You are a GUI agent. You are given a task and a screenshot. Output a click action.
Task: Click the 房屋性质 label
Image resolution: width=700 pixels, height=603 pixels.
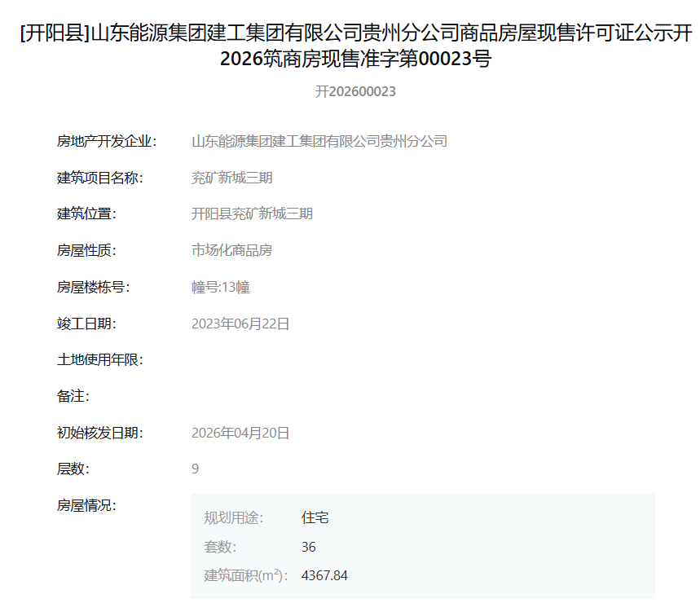click(86, 250)
